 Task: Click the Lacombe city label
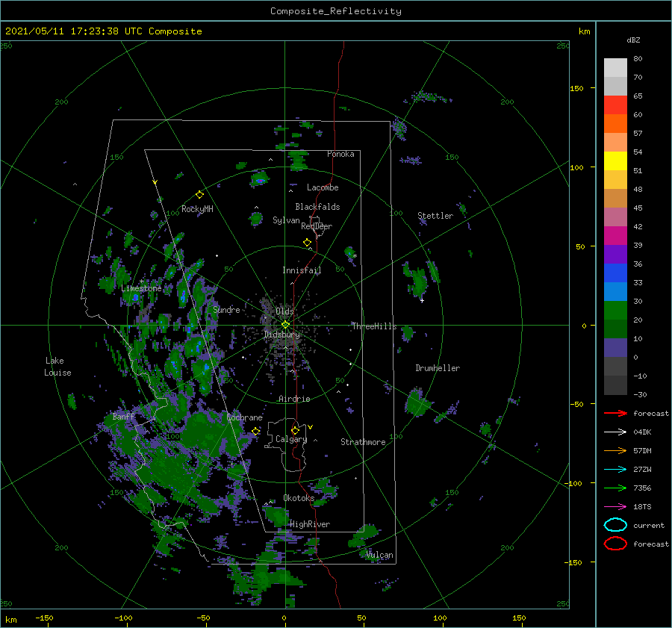click(x=323, y=187)
